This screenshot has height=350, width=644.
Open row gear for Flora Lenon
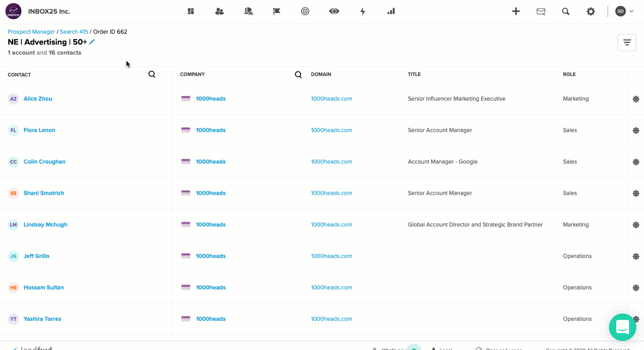click(636, 130)
